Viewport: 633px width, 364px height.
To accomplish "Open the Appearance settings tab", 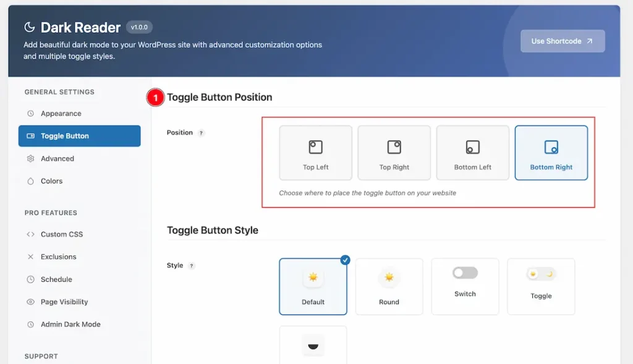I will 80,113.
